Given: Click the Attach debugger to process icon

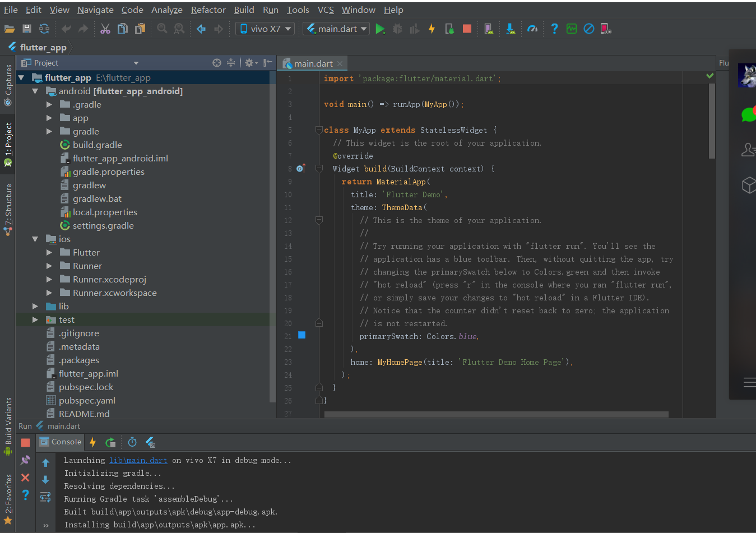Looking at the screenshot, I should (x=449, y=29).
